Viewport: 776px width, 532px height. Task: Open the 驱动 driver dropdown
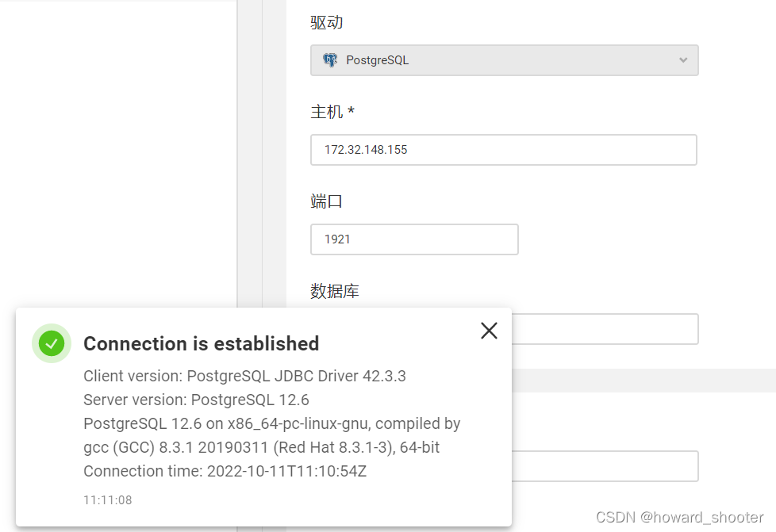click(x=504, y=59)
